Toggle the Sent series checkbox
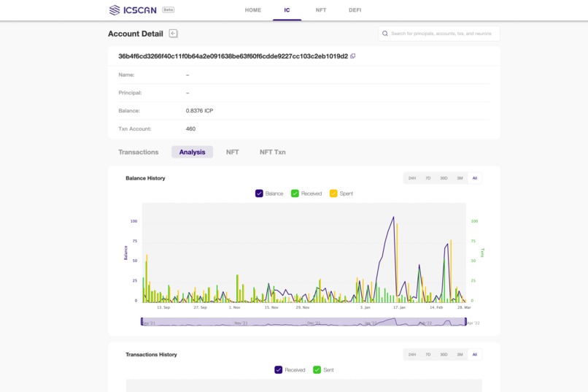The height and width of the screenshot is (392, 588). [317, 370]
